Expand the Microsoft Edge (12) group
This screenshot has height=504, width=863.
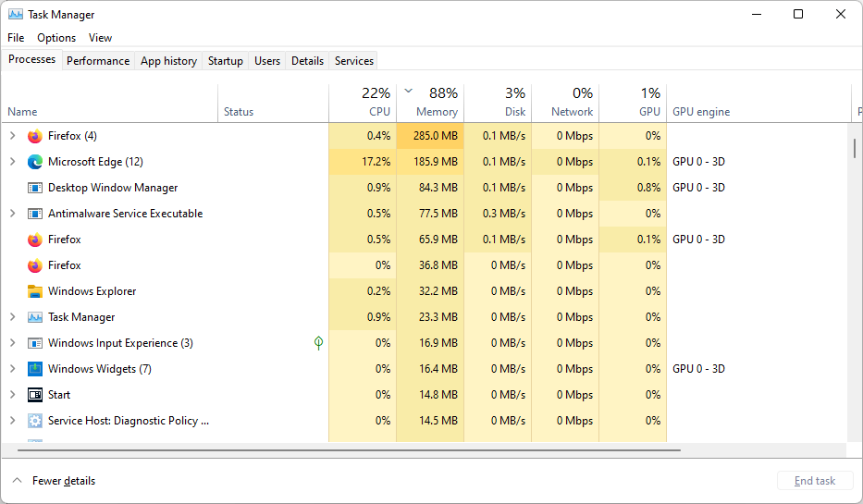(x=13, y=161)
